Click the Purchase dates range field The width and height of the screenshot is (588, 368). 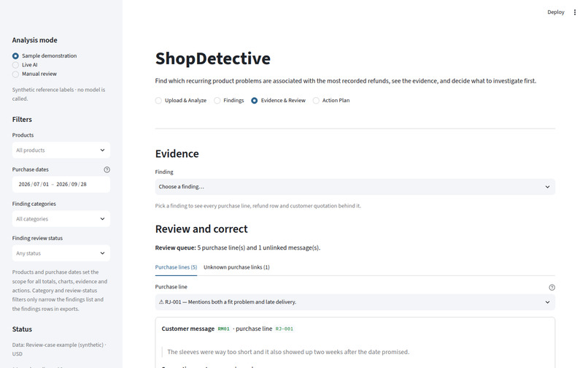click(61, 185)
